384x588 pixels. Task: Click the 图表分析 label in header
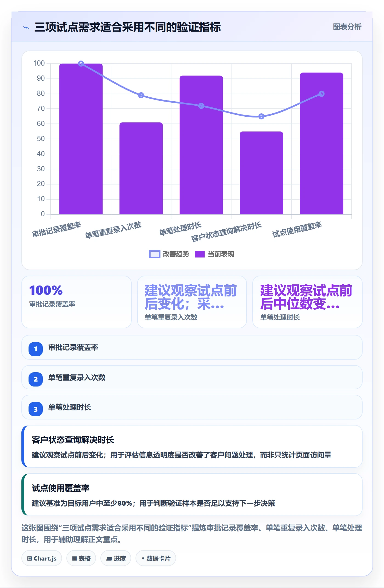347,27
